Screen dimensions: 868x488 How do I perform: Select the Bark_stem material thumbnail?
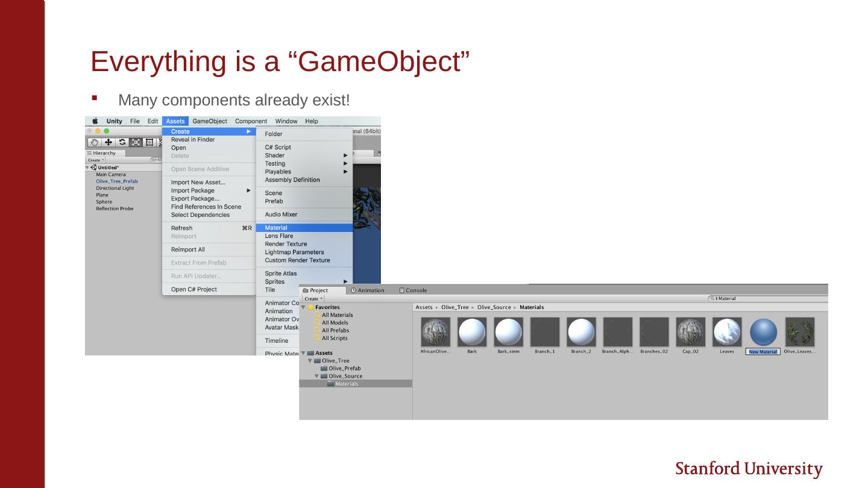coord(509,332)
